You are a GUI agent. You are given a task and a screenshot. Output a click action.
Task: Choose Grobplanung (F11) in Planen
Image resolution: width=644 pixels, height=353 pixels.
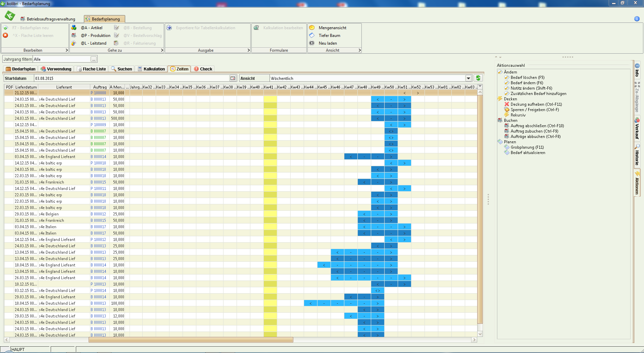coord(527,147)
